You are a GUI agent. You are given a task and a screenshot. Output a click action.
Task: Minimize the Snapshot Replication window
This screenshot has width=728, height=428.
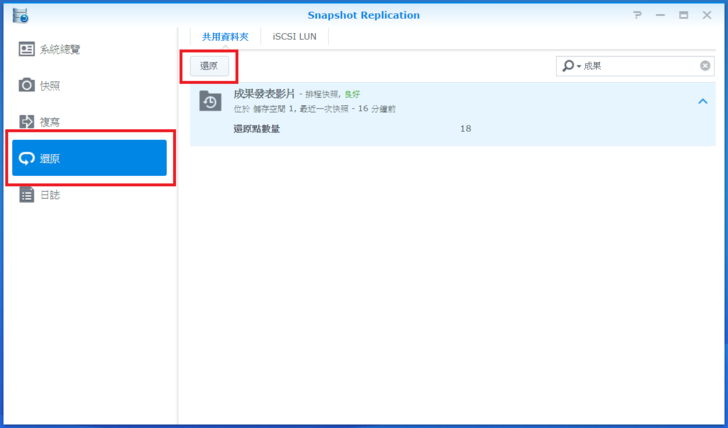(x=660, y=15)
